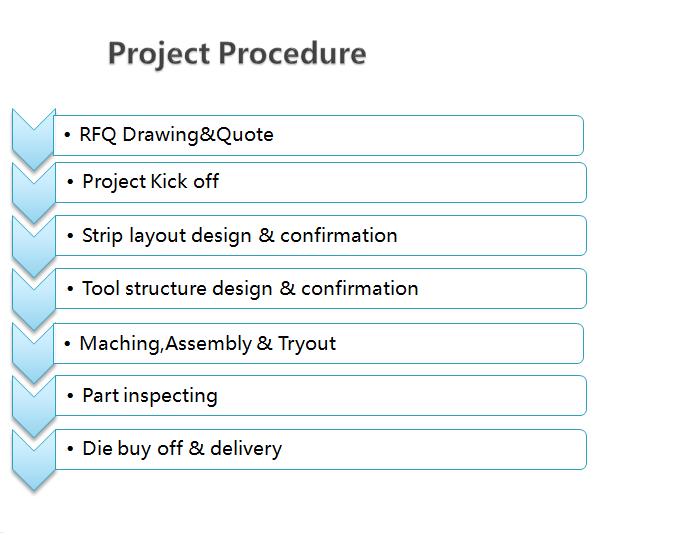
Task: Select the Project Kick off step box
Action: click(x=321, y=182)
